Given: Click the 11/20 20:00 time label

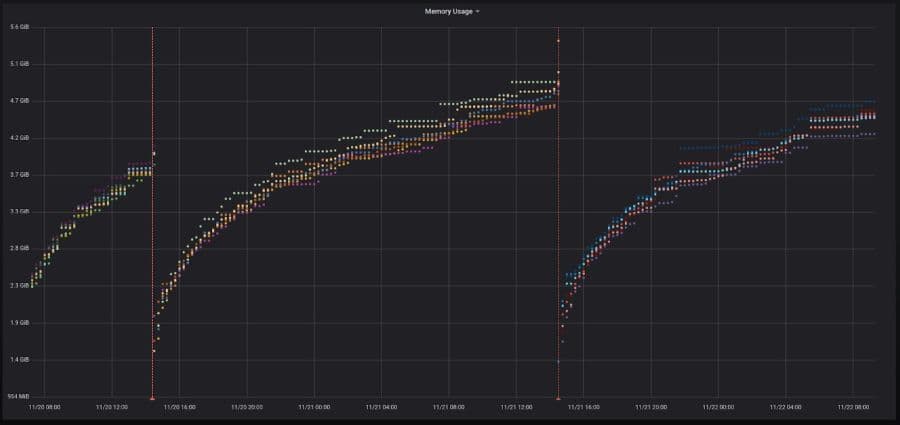Looking at the screenshot, I should click(247, 407).
